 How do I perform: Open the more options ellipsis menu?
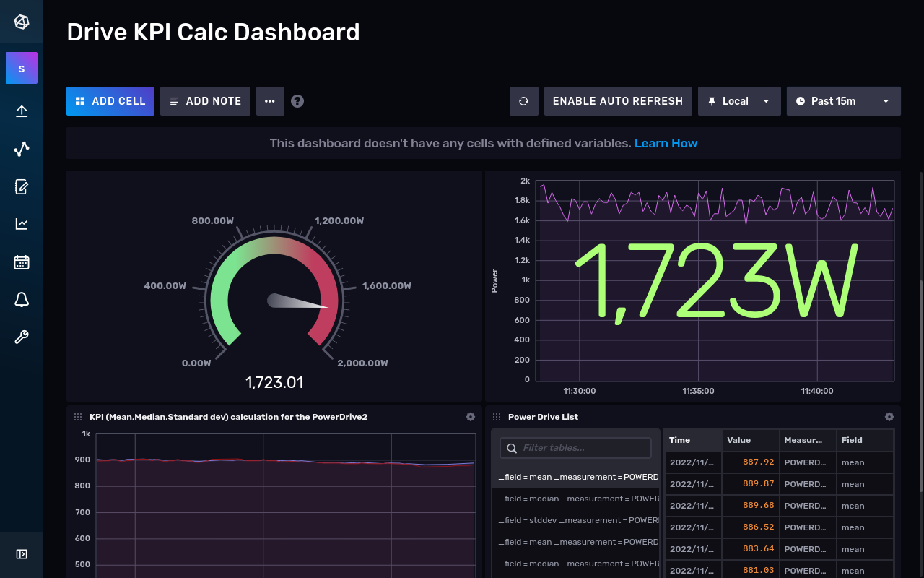click(x=270, y=100)
